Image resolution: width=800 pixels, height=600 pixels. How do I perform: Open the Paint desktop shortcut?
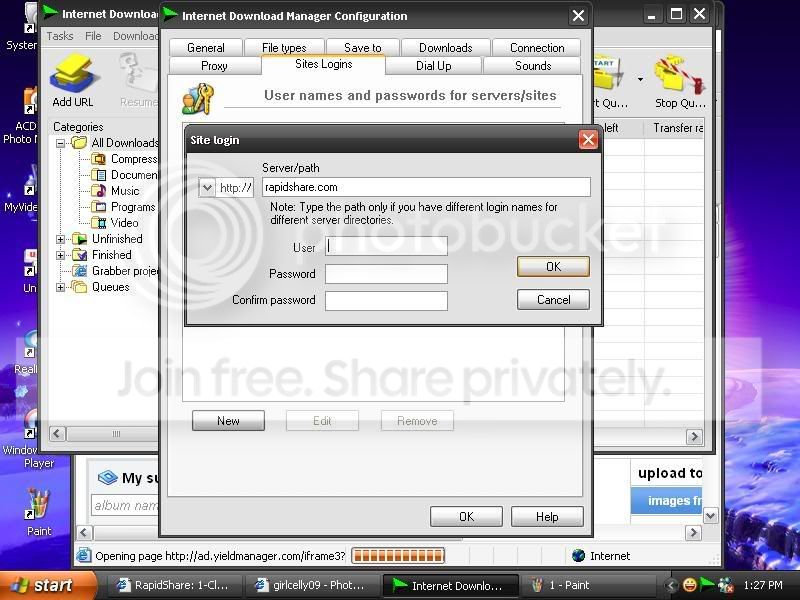(x=39, y=512)
